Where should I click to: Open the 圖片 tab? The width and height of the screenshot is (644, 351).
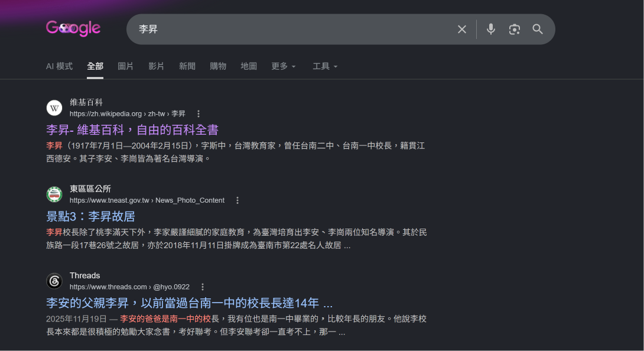[125, 66]
